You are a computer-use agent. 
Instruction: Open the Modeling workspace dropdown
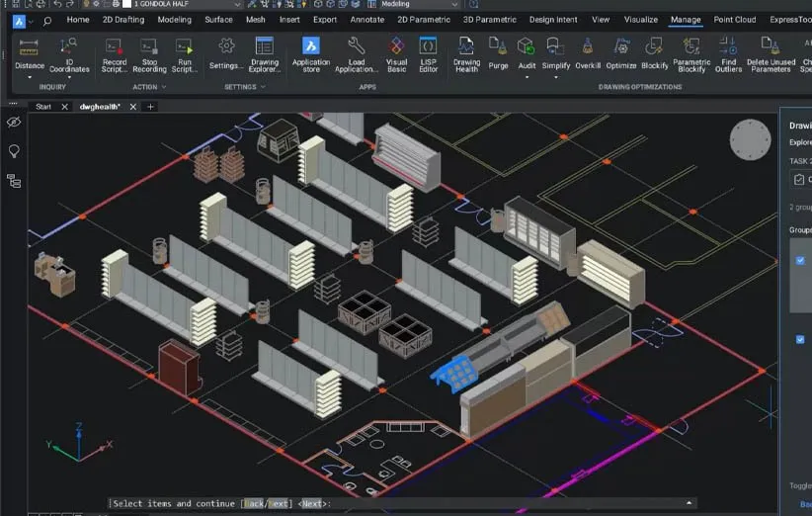pyautogui.click(x=454, y=4)
